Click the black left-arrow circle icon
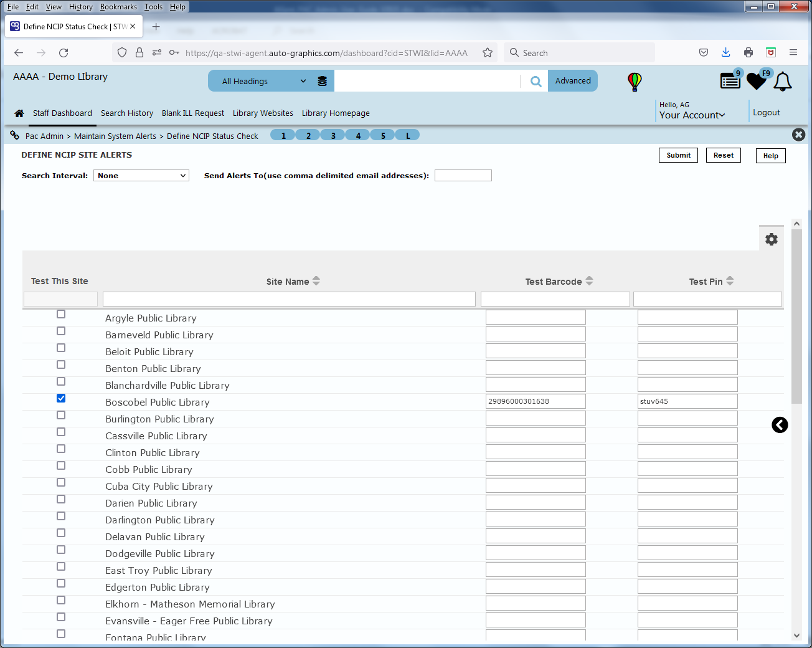 (x=780, y=425)
